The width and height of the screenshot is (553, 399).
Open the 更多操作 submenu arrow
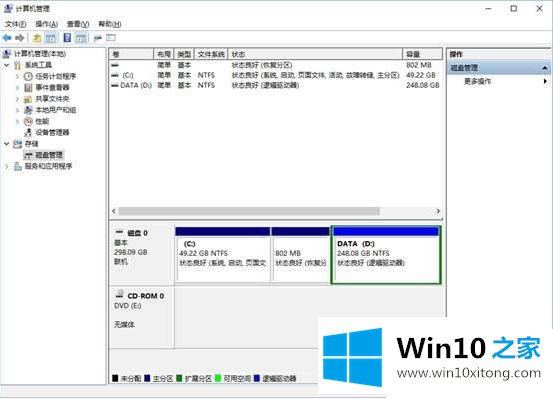(545, 81)
